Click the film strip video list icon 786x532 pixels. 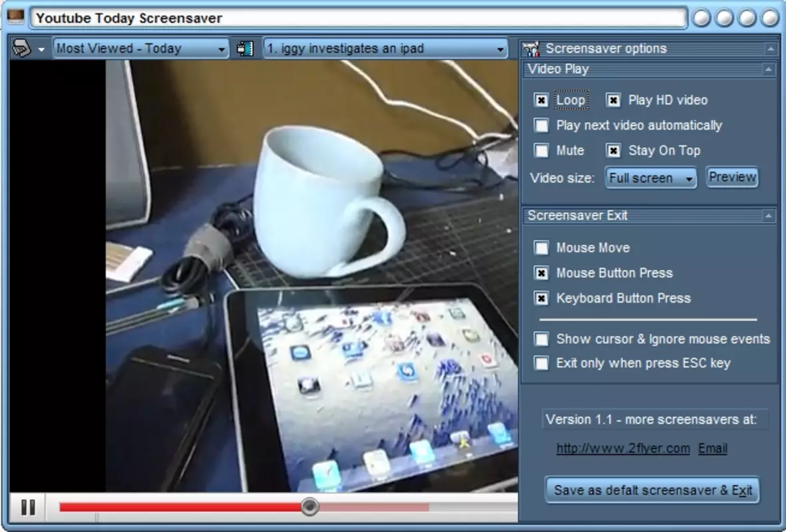245,49
